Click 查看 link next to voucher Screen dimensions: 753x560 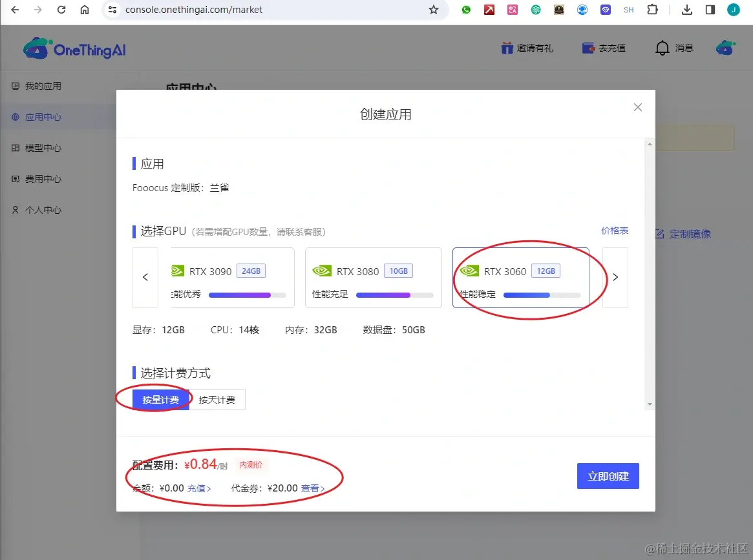[x=313, y=488]
